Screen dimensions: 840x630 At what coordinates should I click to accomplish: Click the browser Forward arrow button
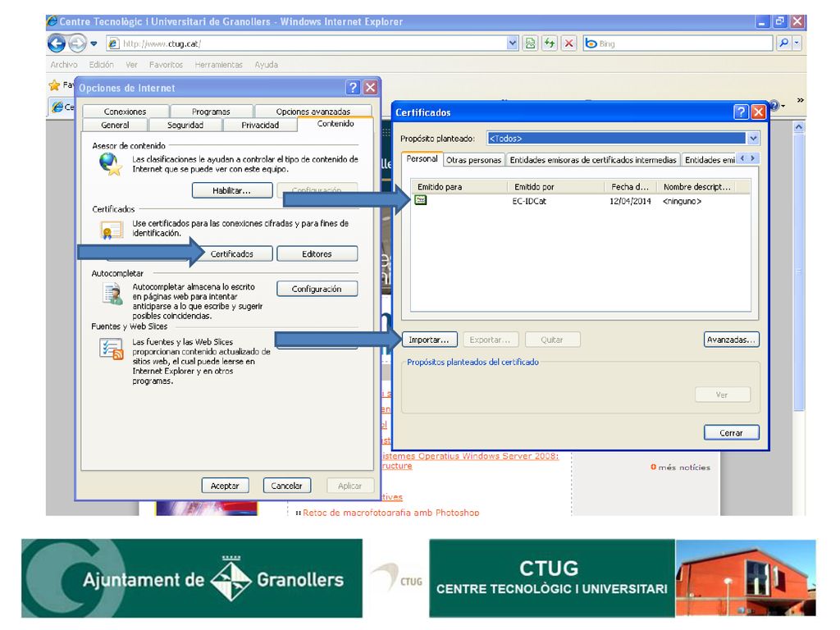[x=77, y=43]
